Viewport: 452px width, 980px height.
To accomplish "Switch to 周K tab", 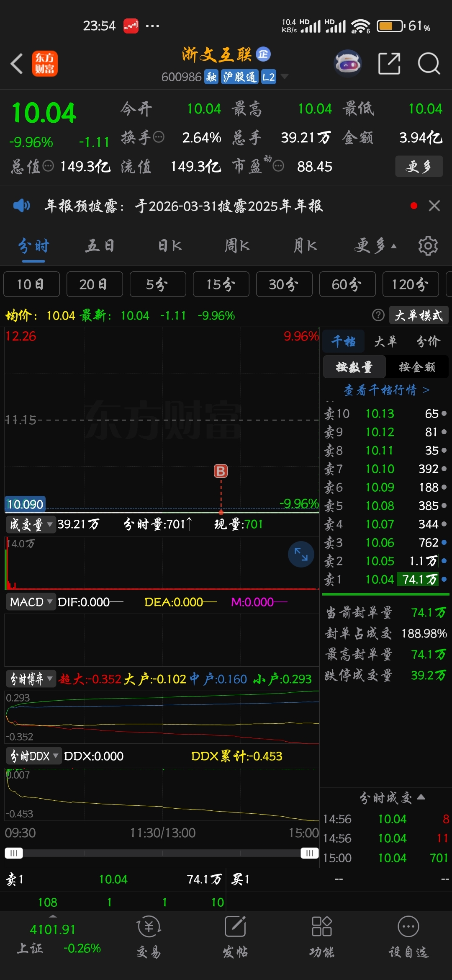I will click(x=237, y=246).
